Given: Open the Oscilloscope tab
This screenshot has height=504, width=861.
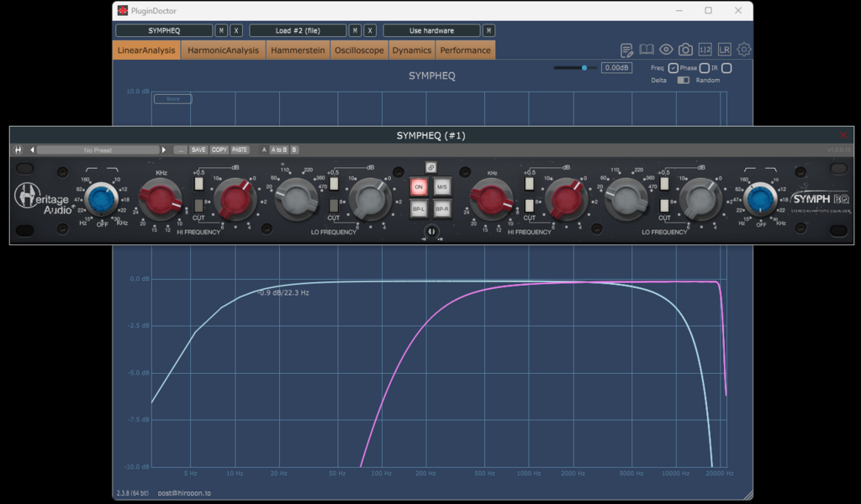Looking at the screenshot, I should click(x=359, y=50).
